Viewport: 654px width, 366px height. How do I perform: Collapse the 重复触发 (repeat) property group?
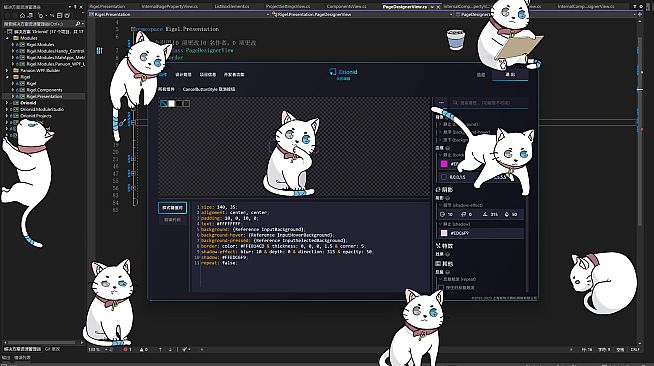440,279
